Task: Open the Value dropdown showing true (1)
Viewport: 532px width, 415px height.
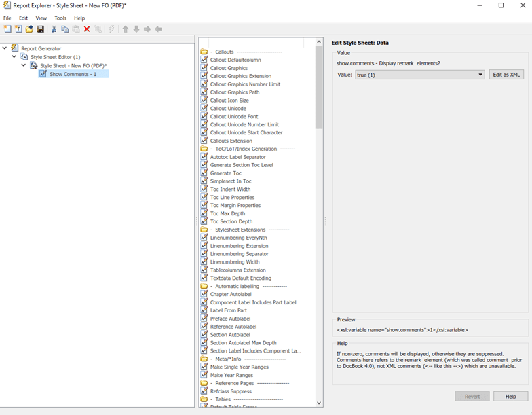Action: pos(419,75)
